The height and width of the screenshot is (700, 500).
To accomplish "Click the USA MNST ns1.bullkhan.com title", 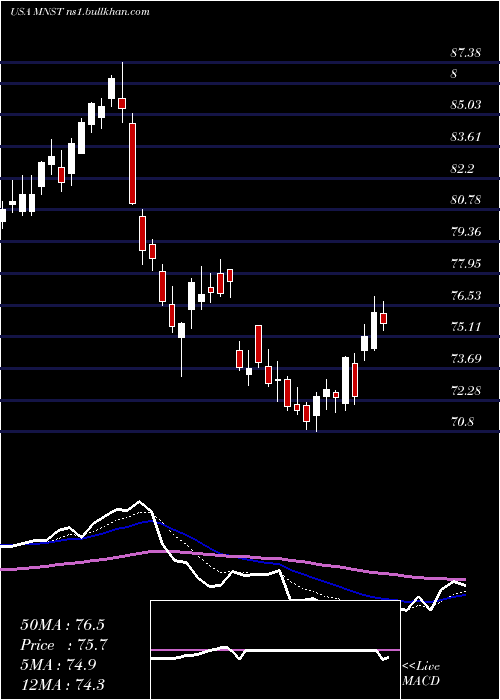I will (x=79, y=12).
